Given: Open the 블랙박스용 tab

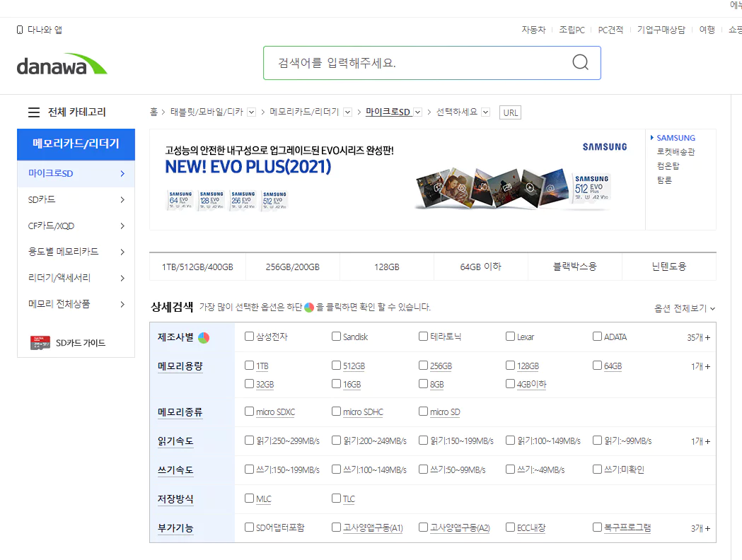Looking at the screenshot, I should [x=575, y=267].
